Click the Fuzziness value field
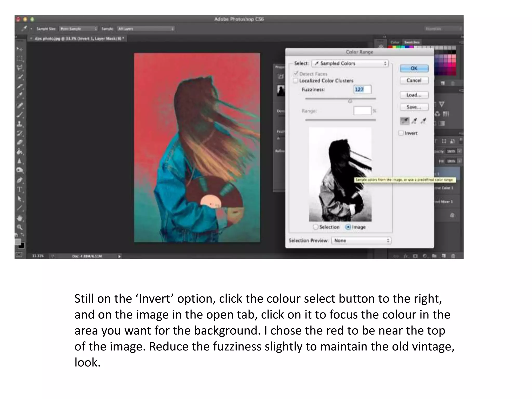This screenshot has width=532, height=399. pyautogui.click(x=363, y=89)
